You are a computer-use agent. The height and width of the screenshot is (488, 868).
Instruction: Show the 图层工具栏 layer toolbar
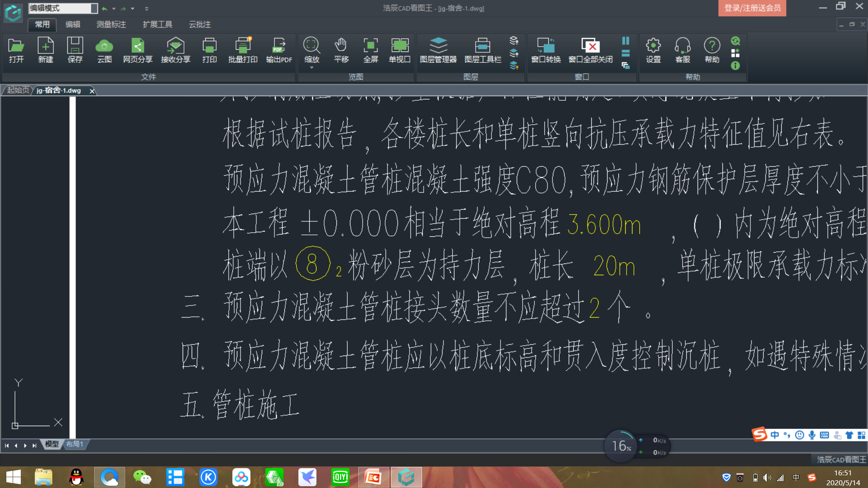click(483, 50)
